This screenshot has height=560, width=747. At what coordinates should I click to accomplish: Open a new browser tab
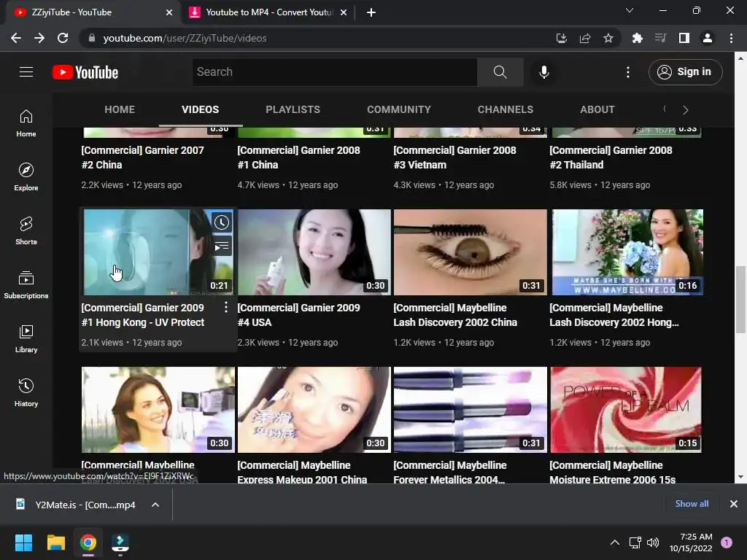[x=371, y=12]
